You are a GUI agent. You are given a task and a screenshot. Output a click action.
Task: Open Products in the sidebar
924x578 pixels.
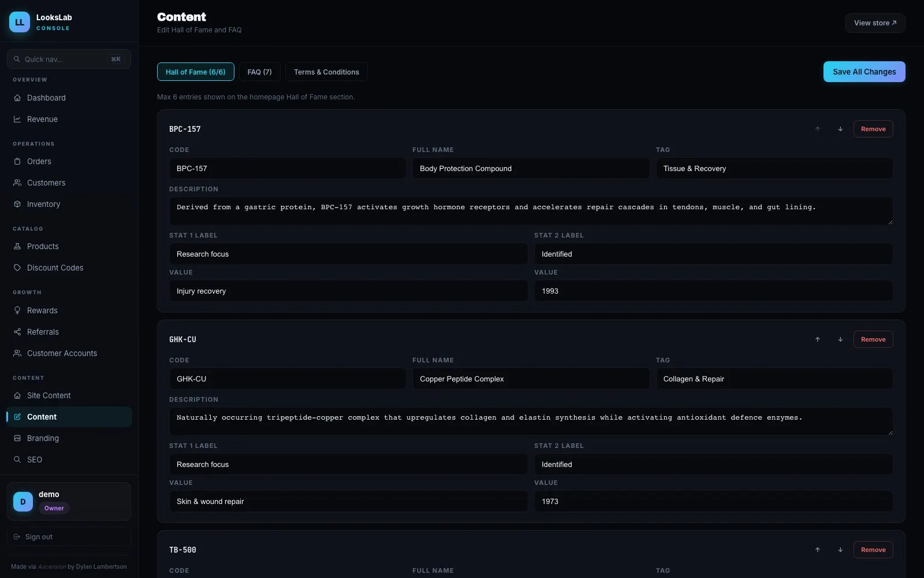point(69,246)
